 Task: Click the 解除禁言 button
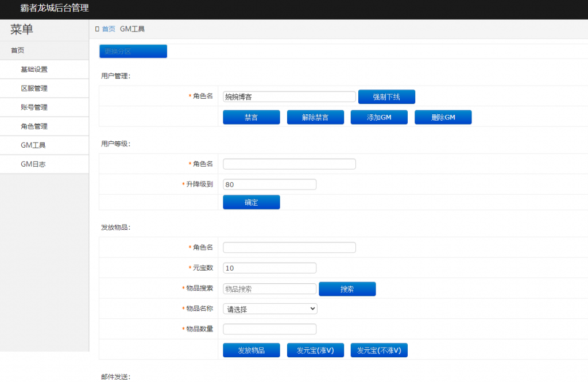315,117
